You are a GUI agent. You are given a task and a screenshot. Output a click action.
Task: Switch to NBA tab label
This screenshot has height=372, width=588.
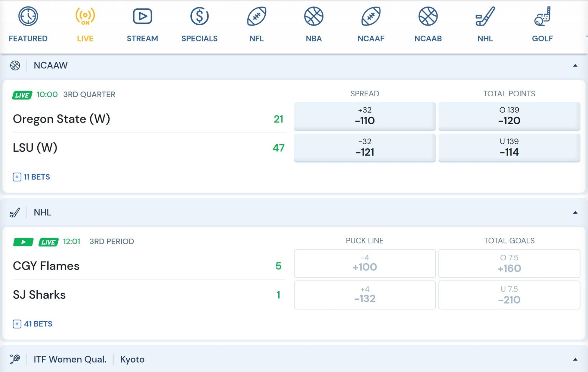click(314, 38)
